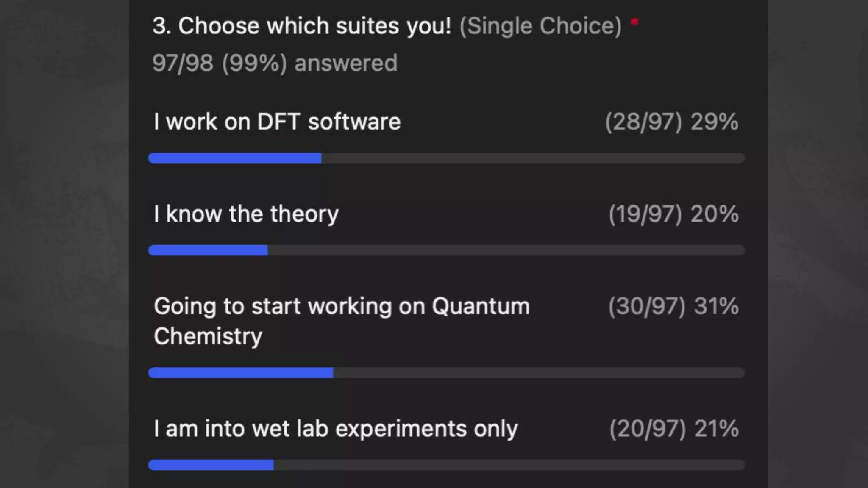868x488 pixels.
Task: Click blue filled part of 'know the theory' bar
Action: (208, 250)
